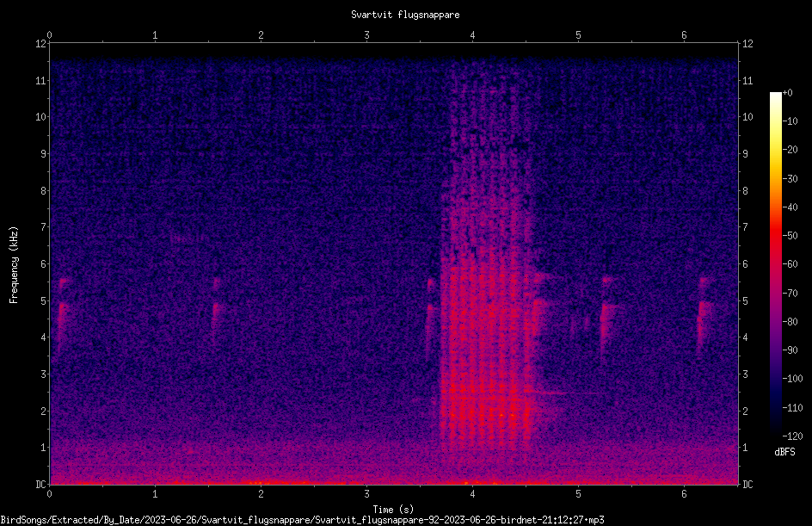Click the dBFS color gradient bar
Image resolution: width=812 pixels, height=526 pixels.
pyautogui.click(x=775, y=264)
